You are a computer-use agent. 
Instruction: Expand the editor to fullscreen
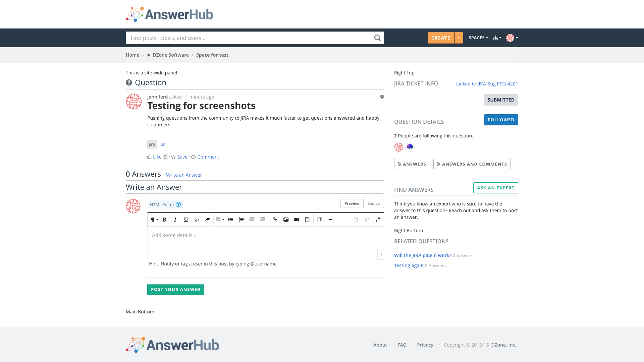tap(378, 220)
